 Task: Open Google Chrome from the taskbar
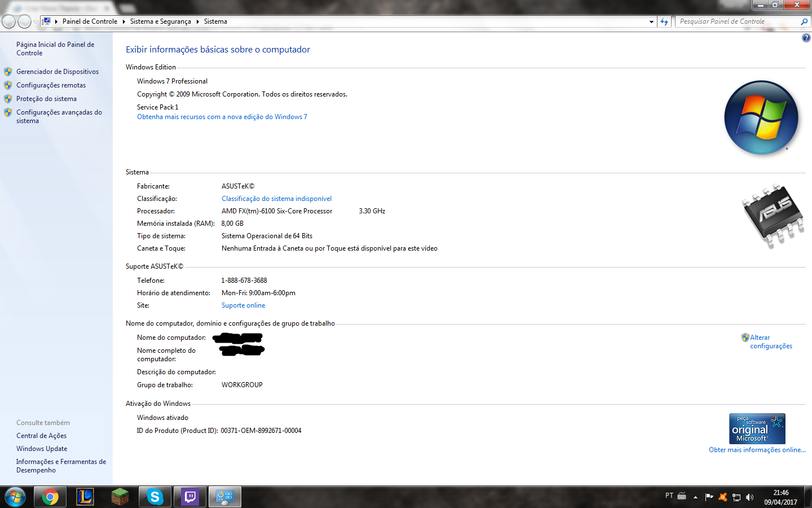50,497
